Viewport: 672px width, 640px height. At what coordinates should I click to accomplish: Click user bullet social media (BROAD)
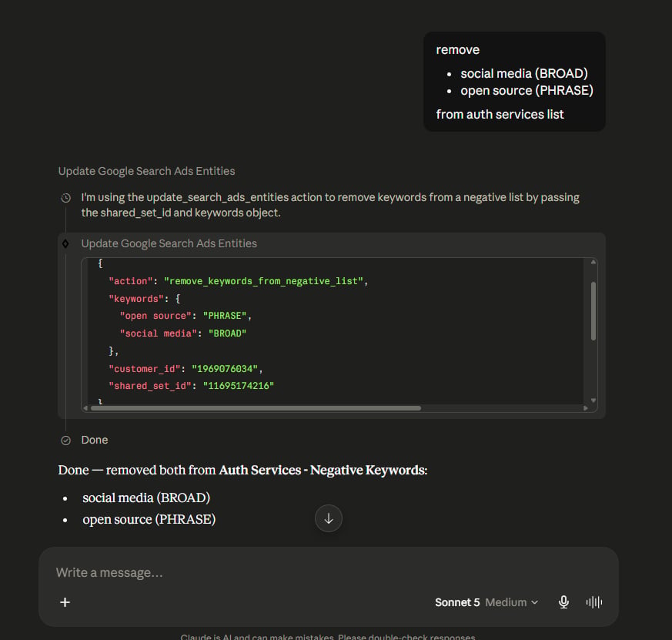click(x=523, y=74)
